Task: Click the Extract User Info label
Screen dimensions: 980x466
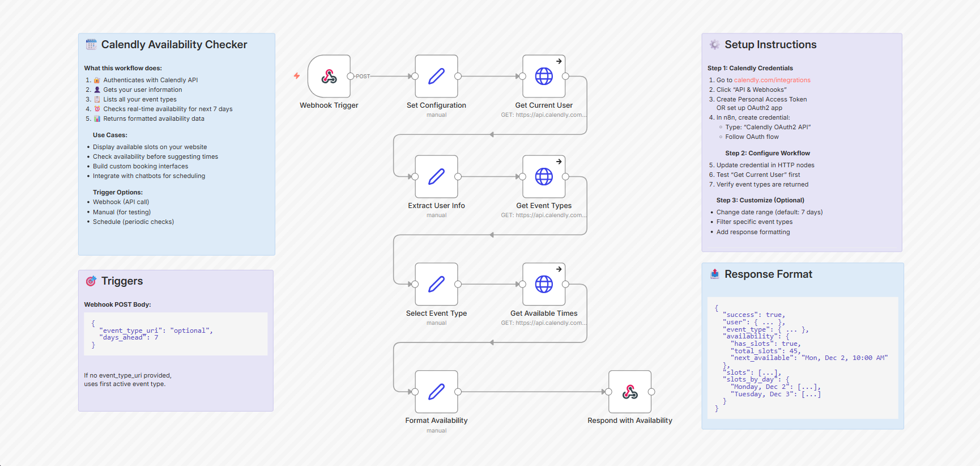Action: pos(436,206)
